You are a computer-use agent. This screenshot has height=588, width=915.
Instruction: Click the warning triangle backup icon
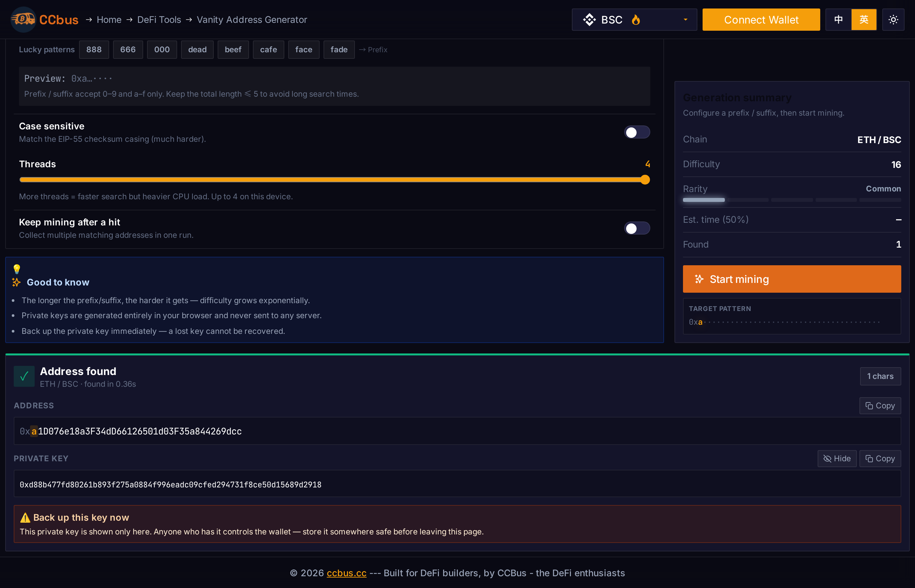(x=25, y=518)
